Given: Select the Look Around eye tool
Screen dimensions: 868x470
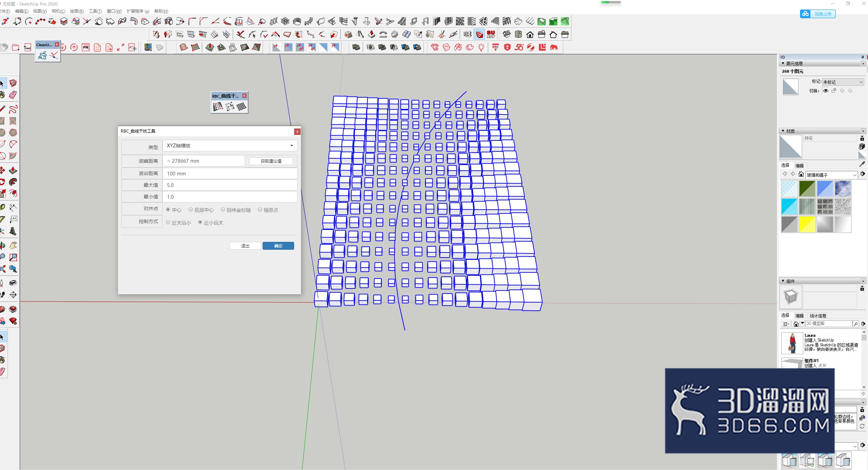Looking at the screenshot, I should 13,283.
